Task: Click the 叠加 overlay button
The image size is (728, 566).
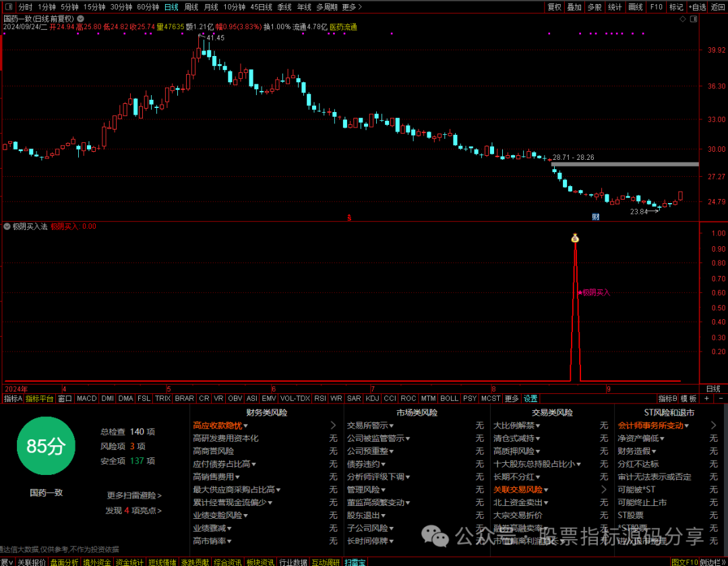Action: click(x=574, y=7)
